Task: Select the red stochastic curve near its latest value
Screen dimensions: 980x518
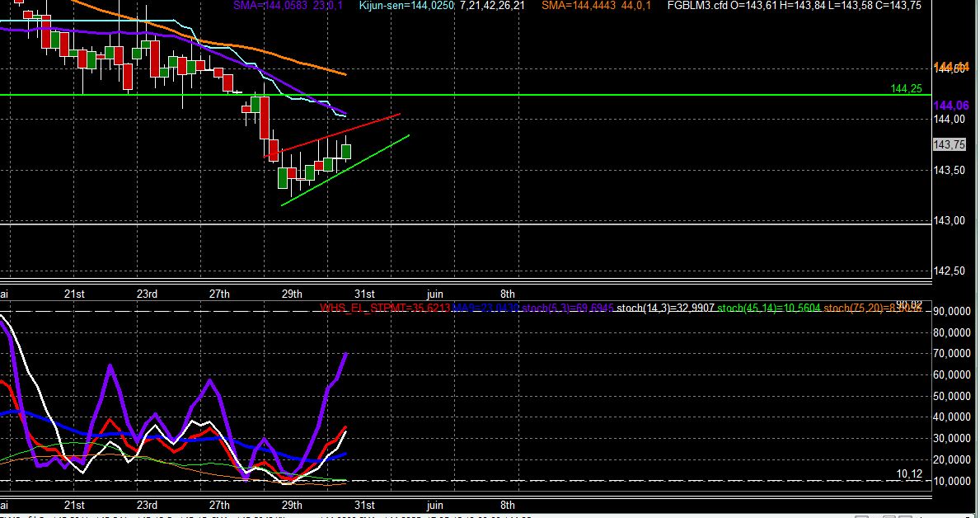Action: pyautogui.click(x=343, y=433)
